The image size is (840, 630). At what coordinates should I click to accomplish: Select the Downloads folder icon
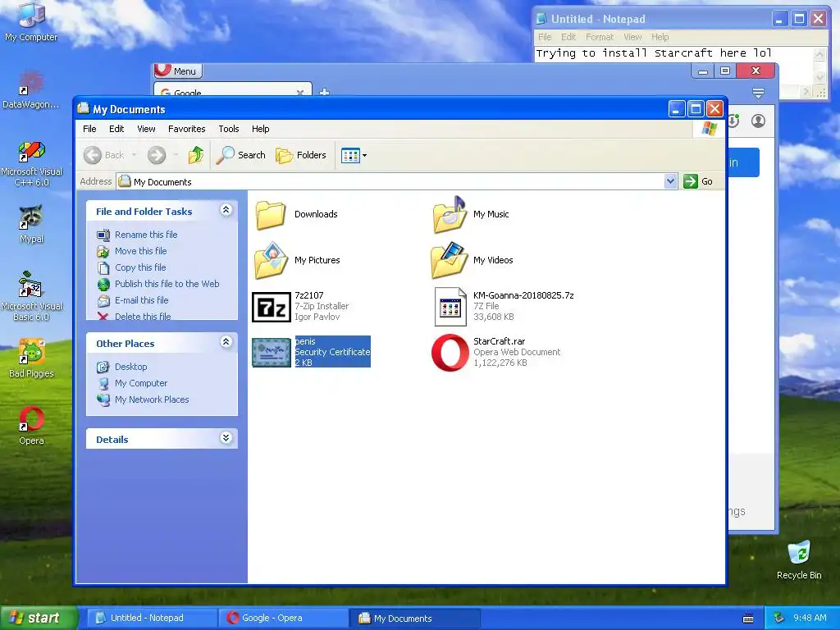[271, 214]
